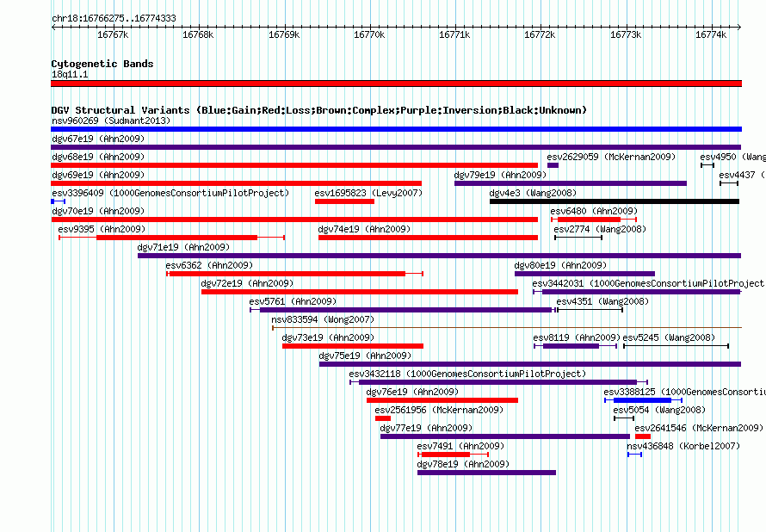Click the DGV Structural Variants track title

(319, 110)
